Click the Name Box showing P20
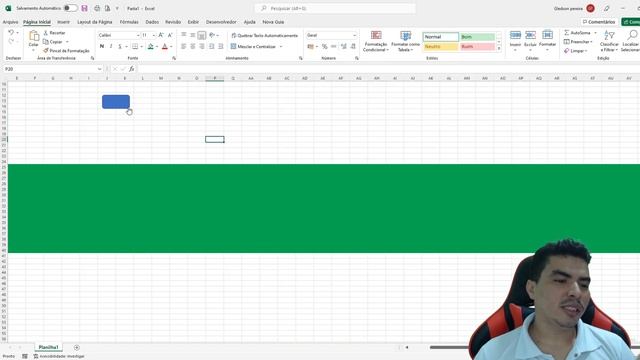 point(51,69)
